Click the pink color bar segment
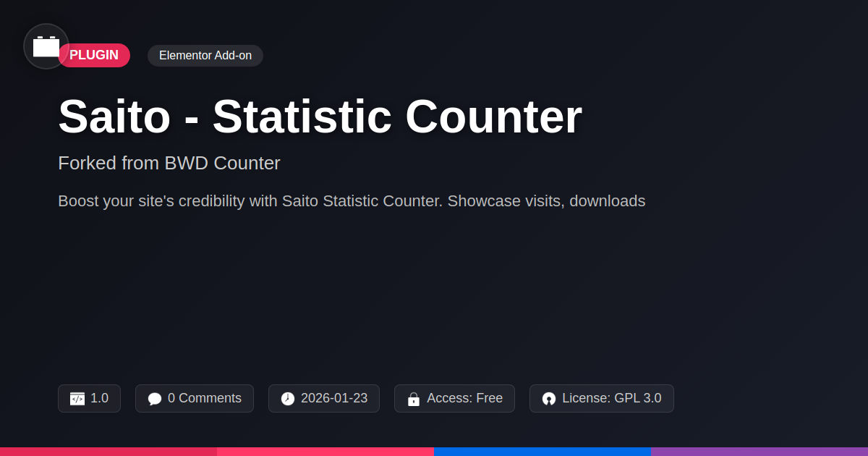 tap(325, 451)
